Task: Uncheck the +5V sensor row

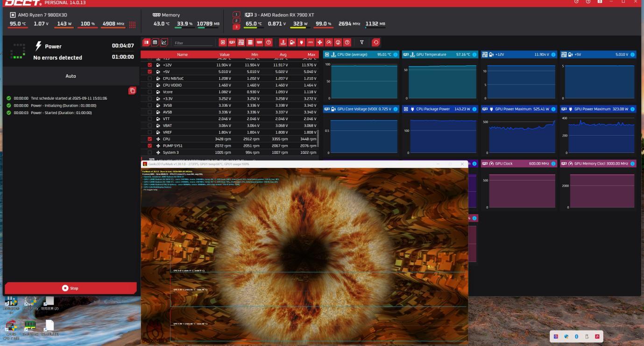Action: (150, 72)
